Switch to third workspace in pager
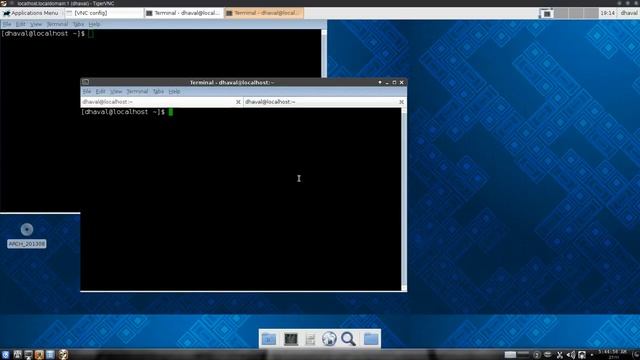640x360 pixels. tap(576, 13)
